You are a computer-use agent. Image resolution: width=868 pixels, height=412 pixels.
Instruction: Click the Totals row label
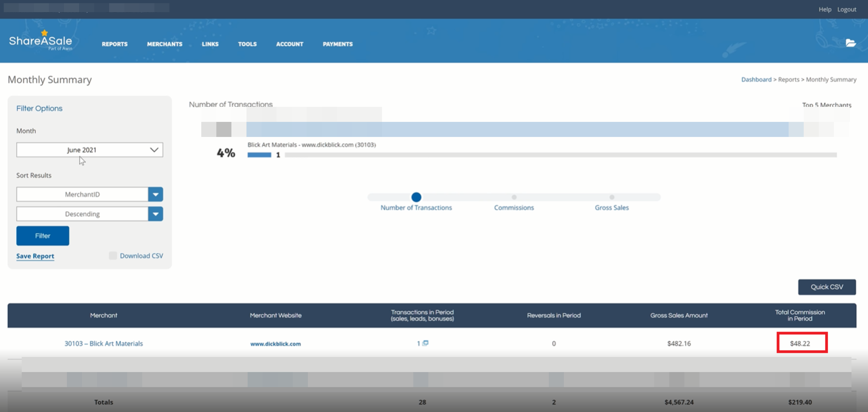(x=103, y=402)
